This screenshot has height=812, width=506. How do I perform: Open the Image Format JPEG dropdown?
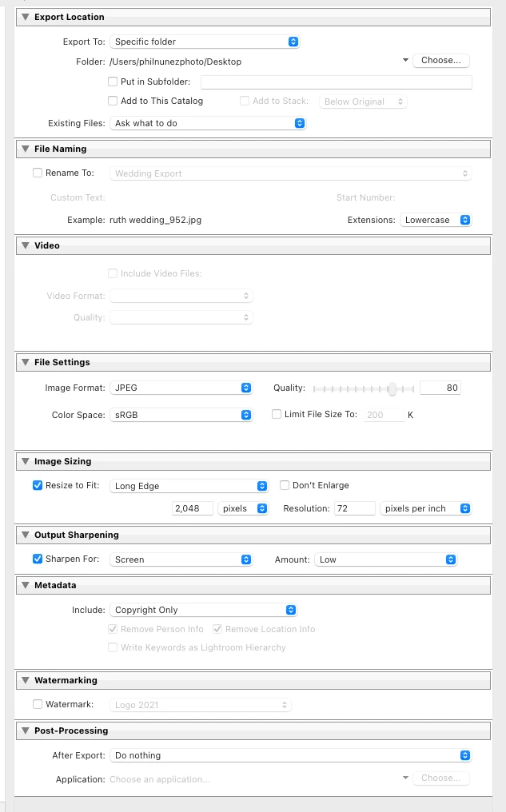pos(181,388)
